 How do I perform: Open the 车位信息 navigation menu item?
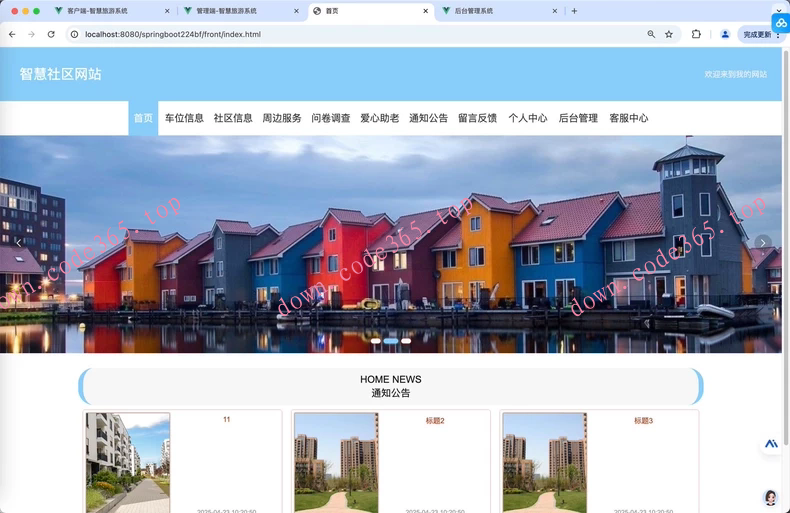tap(184, 118)
